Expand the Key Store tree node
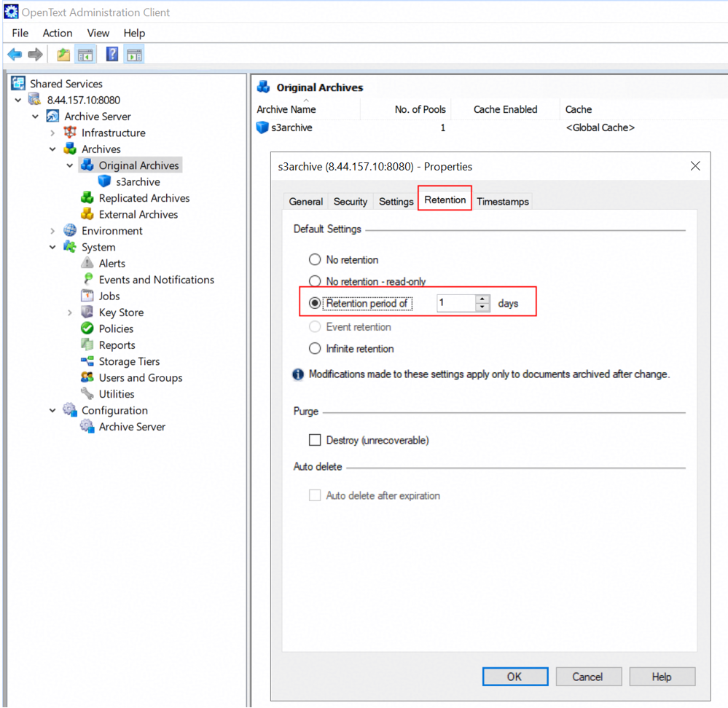728x708 pixels. point(70,312)
